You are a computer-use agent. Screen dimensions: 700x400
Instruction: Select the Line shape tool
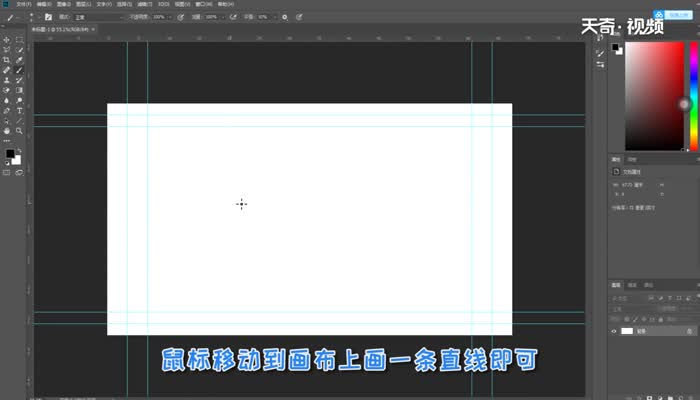(x=19, y=121)
